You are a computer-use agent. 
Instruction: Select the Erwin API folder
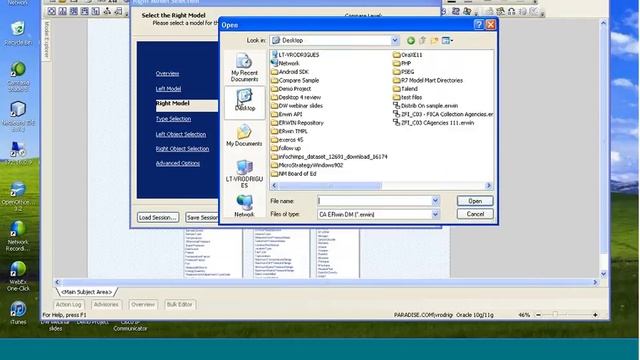point(287,114)
